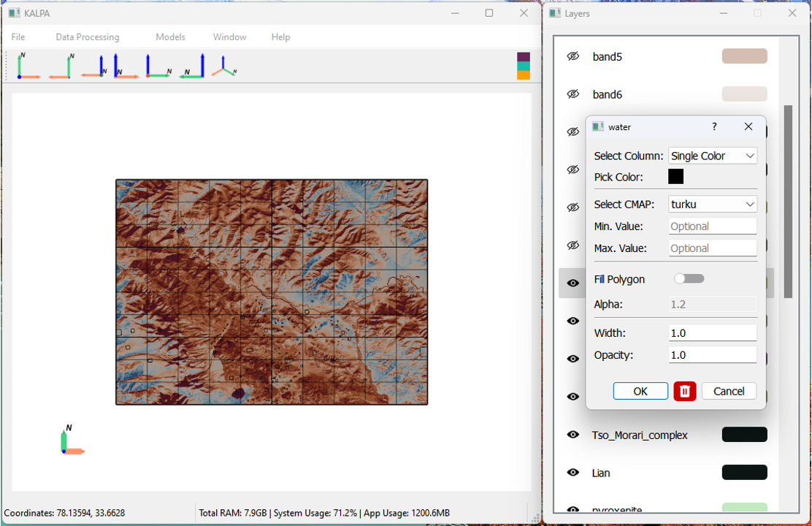Open the Select Column dropdown
The height and width of the screenshot is (526, 812).
713,156
